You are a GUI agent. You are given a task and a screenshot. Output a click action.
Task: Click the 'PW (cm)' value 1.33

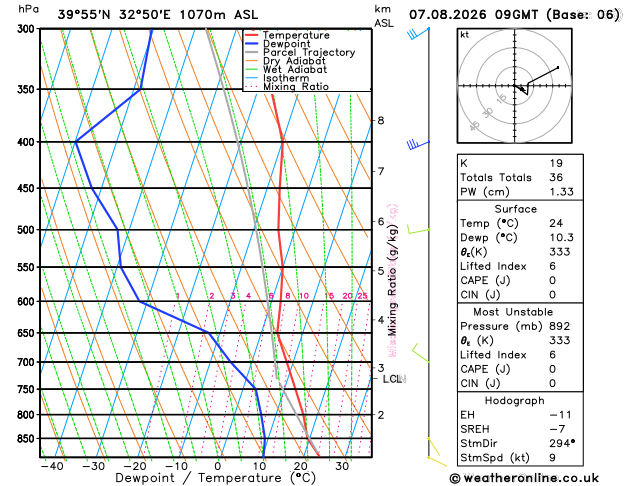(562, 192)
